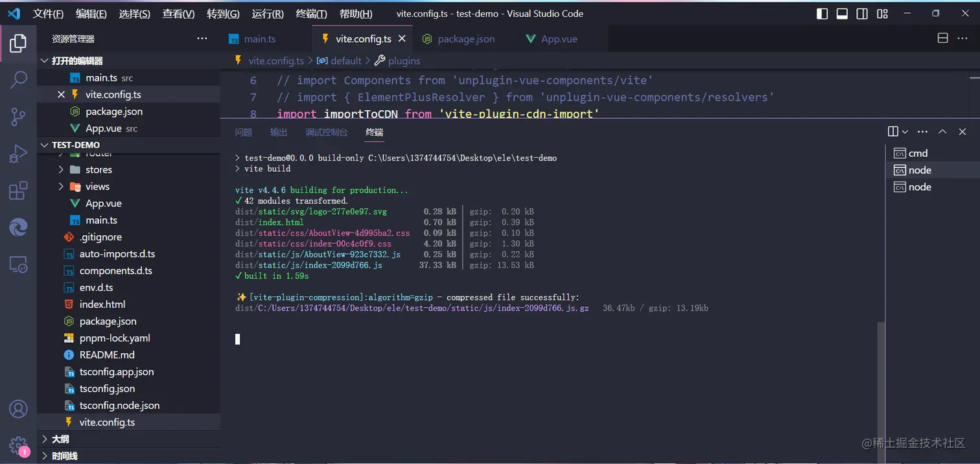This screenshot has width=980, height=464.
Task: Switch to 问题 panel tab
Action: tap(244, 132)
